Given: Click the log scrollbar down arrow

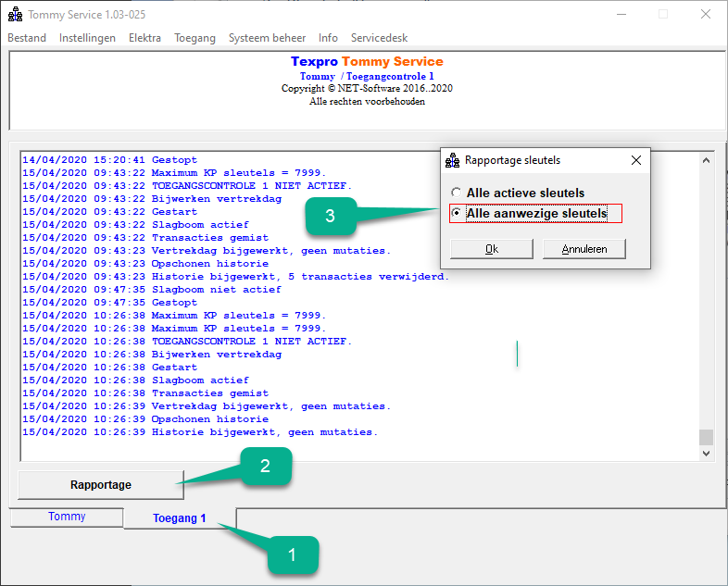Looking at the screenshot, I should point(706,454).
